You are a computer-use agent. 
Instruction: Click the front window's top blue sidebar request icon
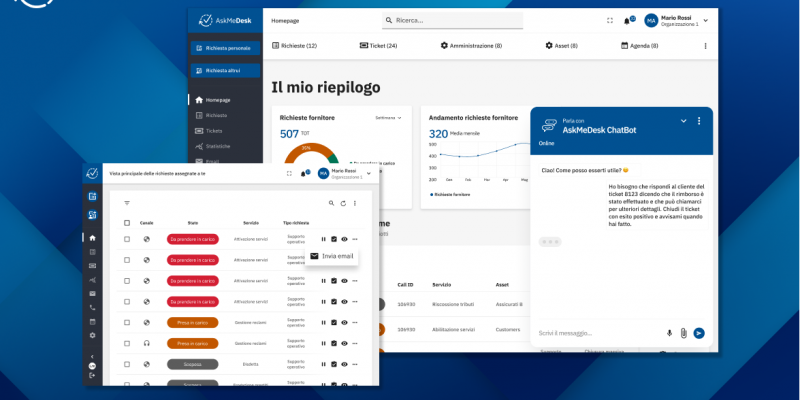(x=92, y=196)
